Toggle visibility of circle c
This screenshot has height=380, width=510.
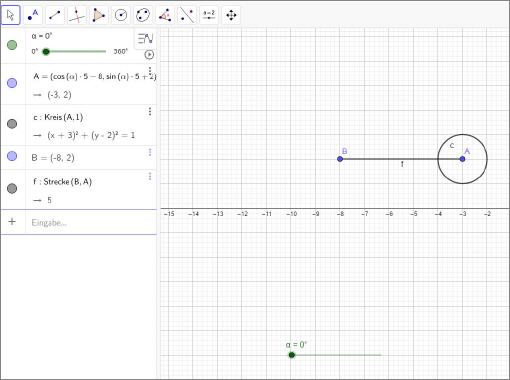click(x=12, y=124)
